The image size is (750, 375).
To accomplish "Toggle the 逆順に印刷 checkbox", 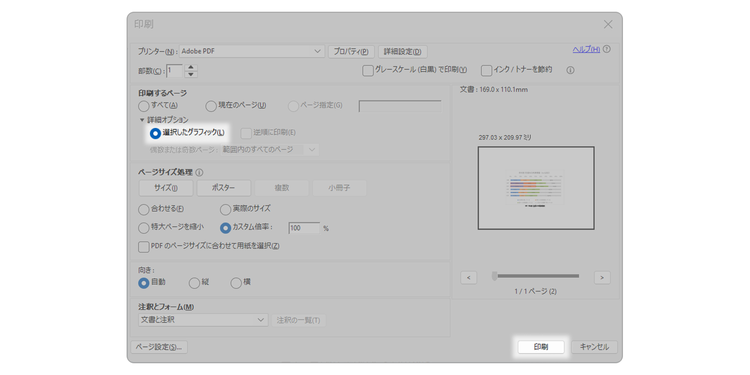I will [x=246, y=133].
